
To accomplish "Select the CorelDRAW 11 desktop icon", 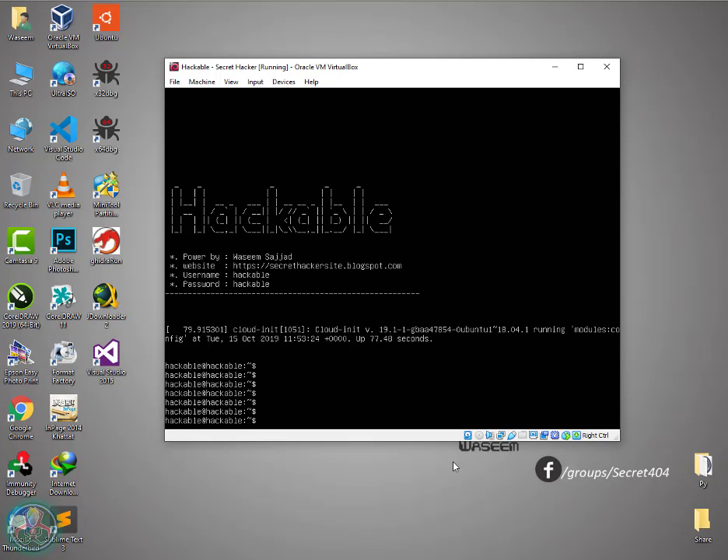I will click(x=64, y=306).
